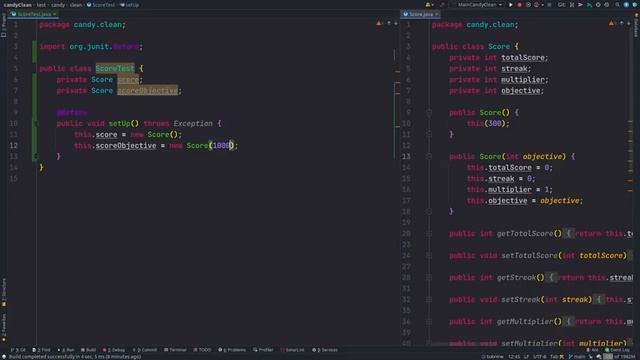This screenshot has width=640, height=360.
Task: Collapse setUp method fold marker at line 10
Action: (36, 124)
